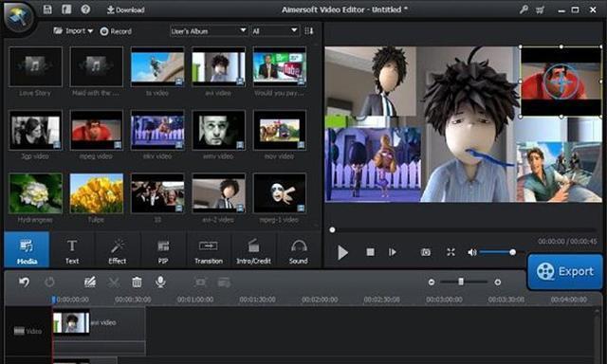Switch to the Sound tab
The height and width of the screenshot is (364, 607).
(299, 251)
